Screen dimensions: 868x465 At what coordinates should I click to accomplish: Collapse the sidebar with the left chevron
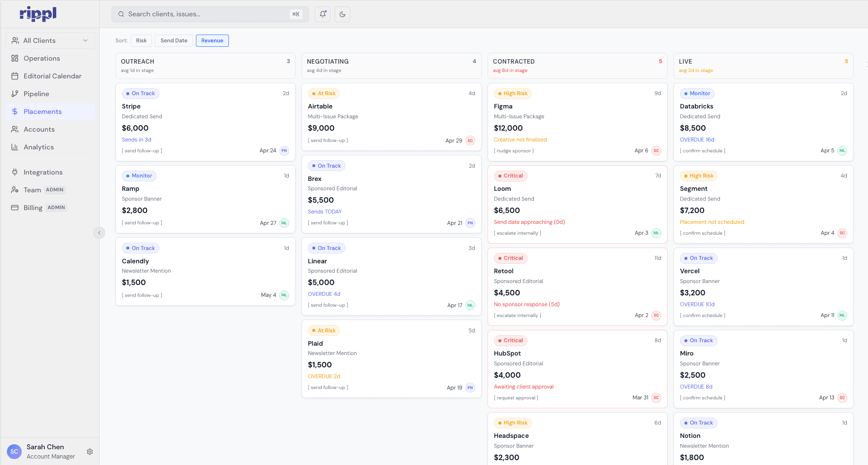tap(99, 232)
